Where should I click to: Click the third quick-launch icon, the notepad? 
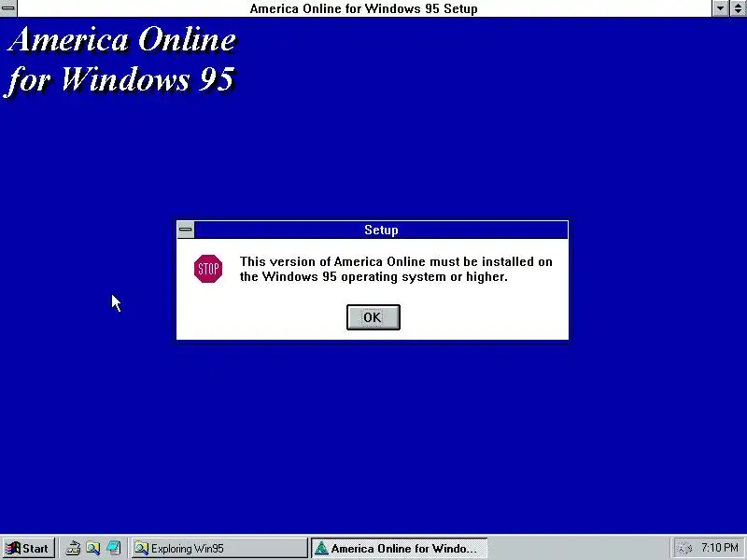(x=113, y=548)
